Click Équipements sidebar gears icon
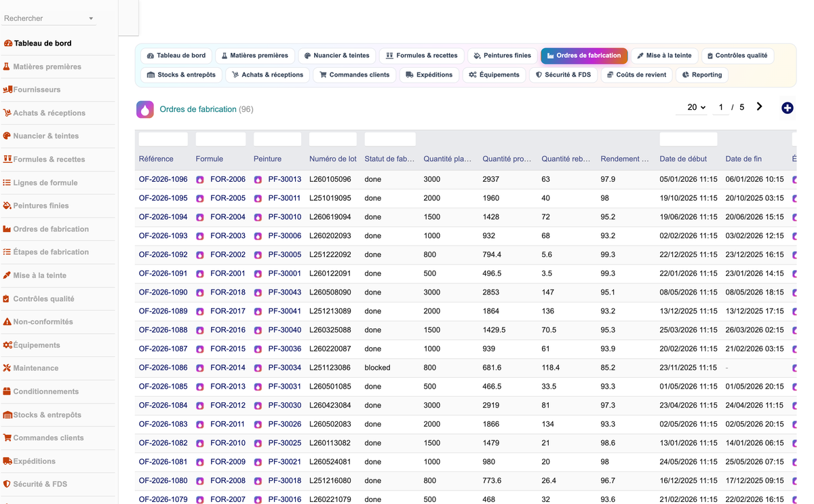The width and height of the screenshot is (814, 504). click(7, 345)
